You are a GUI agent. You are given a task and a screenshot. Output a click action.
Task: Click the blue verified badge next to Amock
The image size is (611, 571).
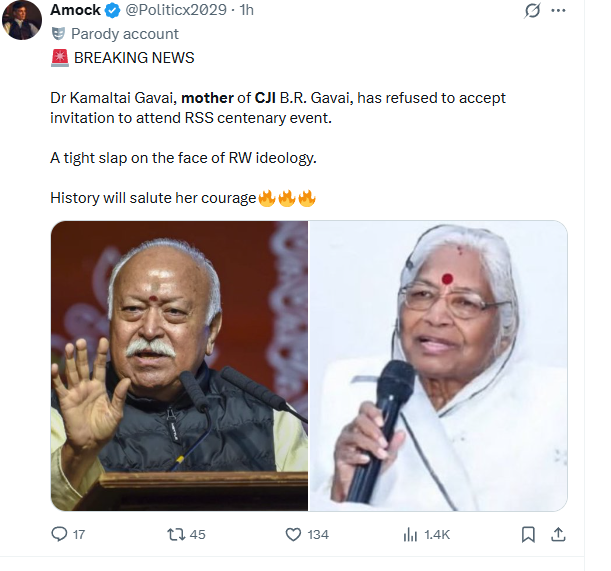(115, 10)
